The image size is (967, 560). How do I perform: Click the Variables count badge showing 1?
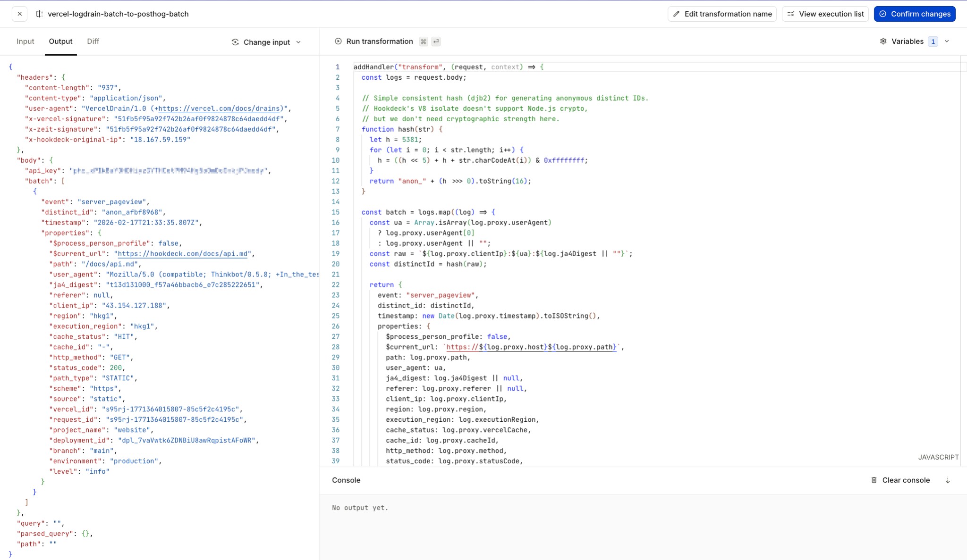click(x=933, y=41)
